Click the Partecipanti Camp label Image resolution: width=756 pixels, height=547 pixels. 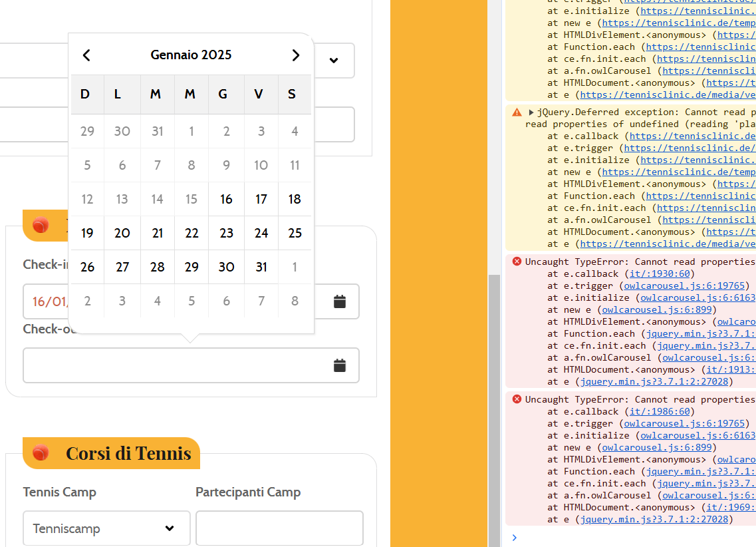point(248,492)
